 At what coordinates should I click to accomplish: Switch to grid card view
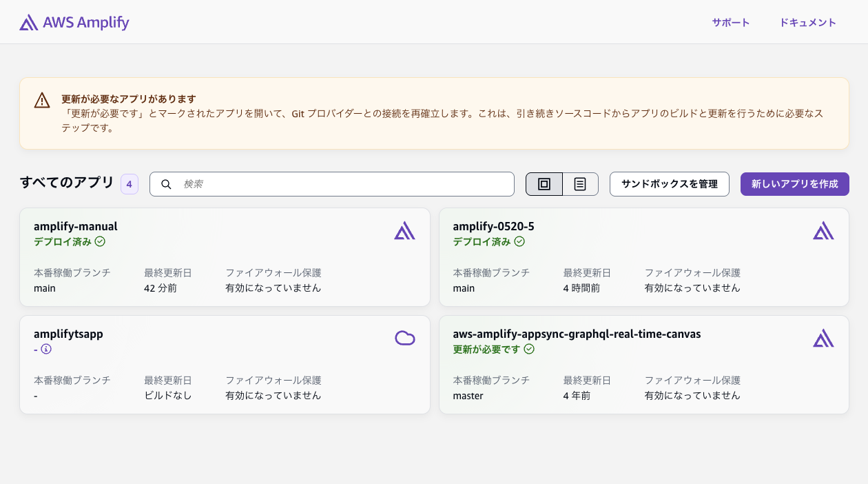click(544, 184)
